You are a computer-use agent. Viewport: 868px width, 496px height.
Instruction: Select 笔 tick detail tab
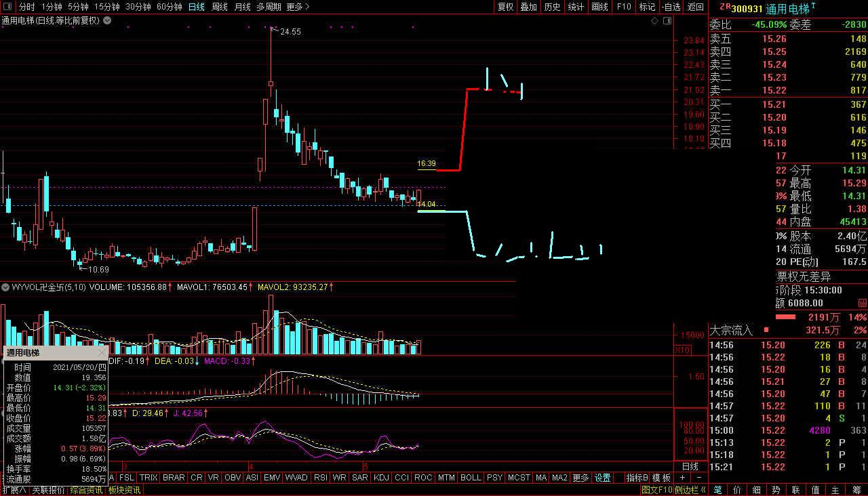point(718,490)
